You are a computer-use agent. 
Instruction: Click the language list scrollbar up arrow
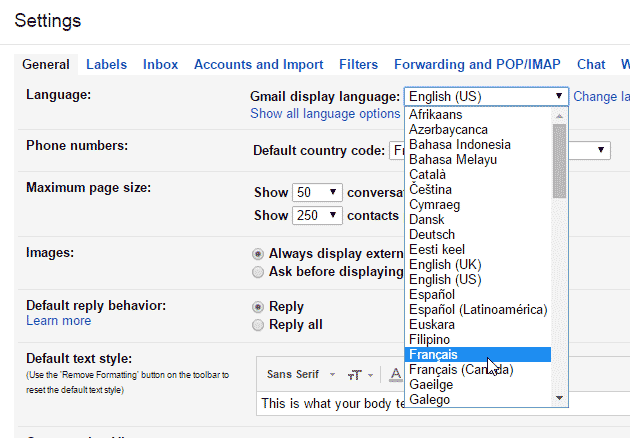pyautogui.click(x=559, y=116)
